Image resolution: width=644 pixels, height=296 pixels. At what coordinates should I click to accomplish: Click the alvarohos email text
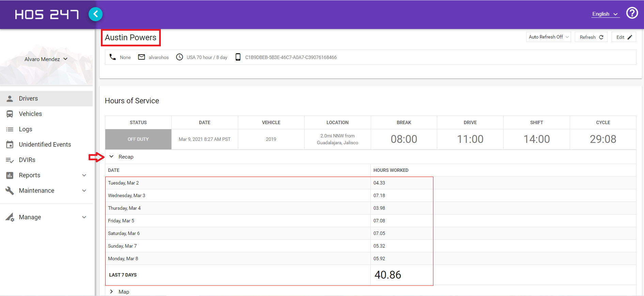click(x=159, y=57)
